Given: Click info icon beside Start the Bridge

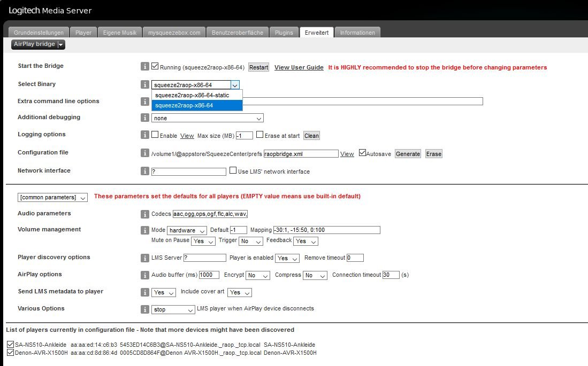Looking at the screenshot, I should [x=144, y=67].
